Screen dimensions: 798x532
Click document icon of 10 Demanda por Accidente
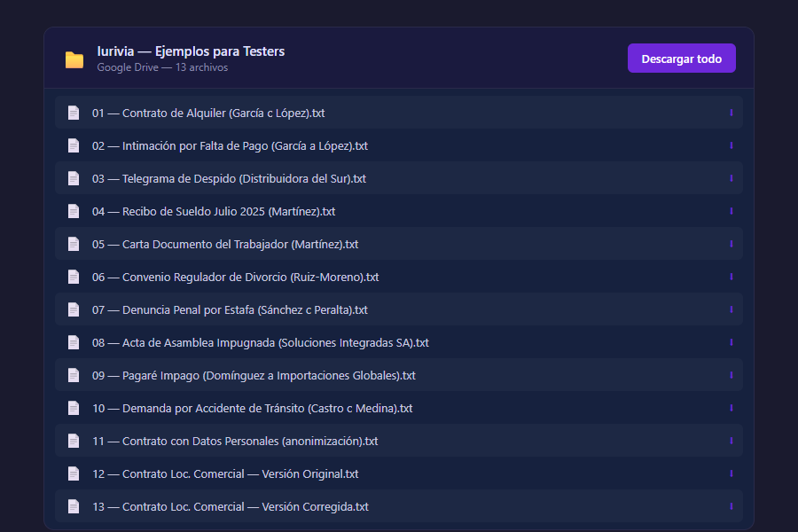coord(74,408)
